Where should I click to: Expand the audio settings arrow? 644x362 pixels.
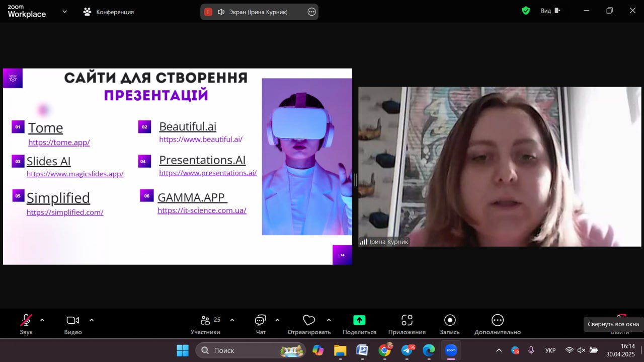pos(42,320)
